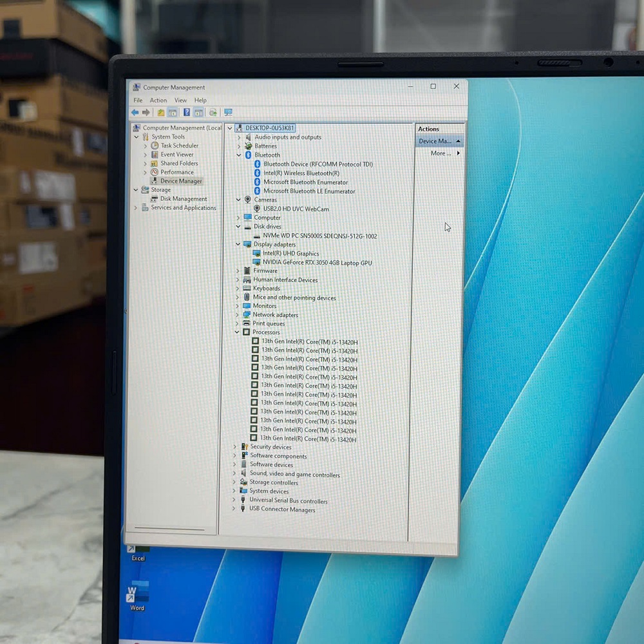Open the Excel desktop shortcut

(138, 553)
